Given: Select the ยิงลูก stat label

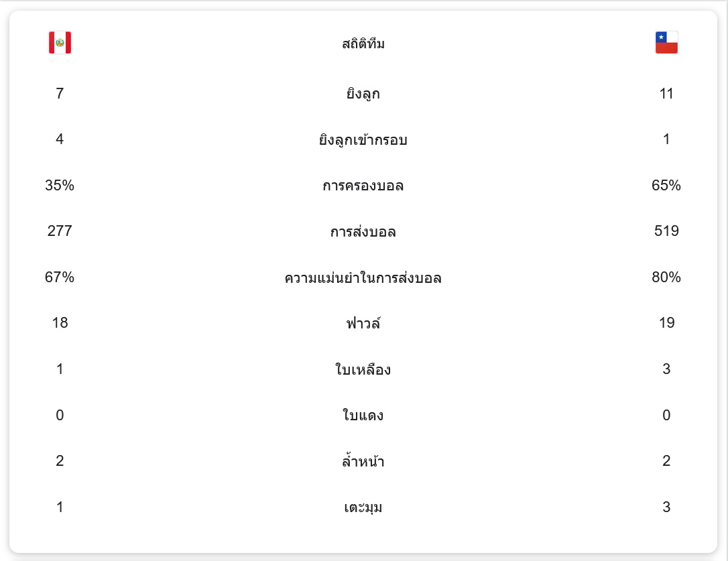Looking at the screenshot, I should tap(363, 94).
